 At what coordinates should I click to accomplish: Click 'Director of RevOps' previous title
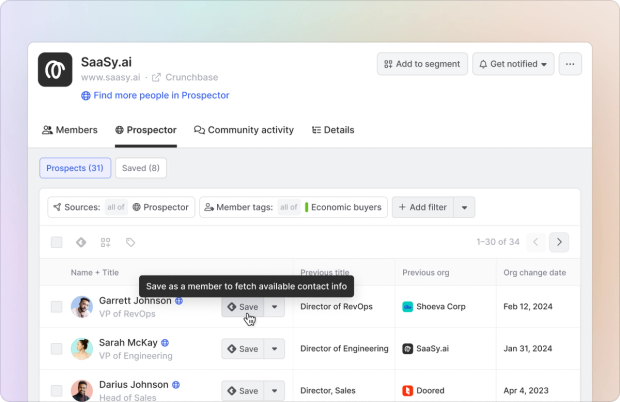336,307
